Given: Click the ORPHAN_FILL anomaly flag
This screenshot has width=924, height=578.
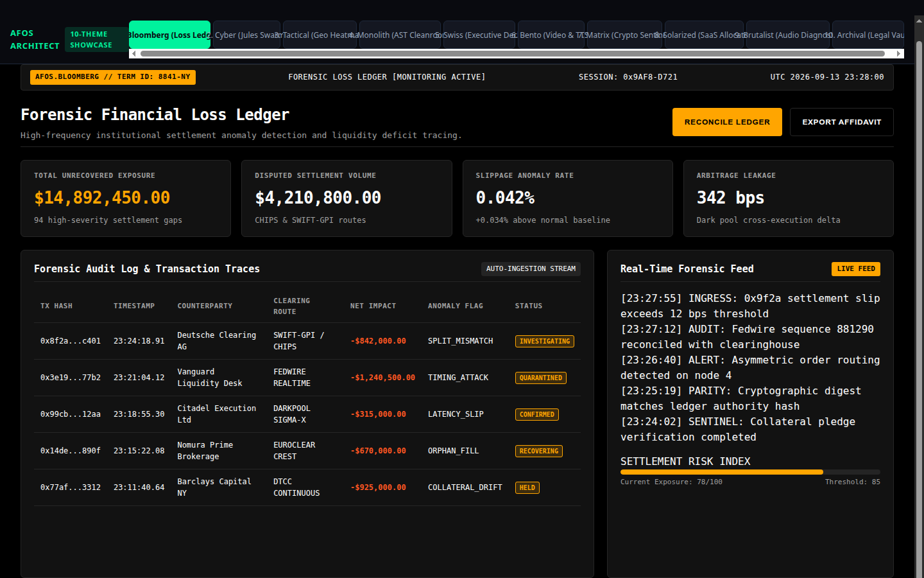Looking at the screenshot, I should coord(454,451).
